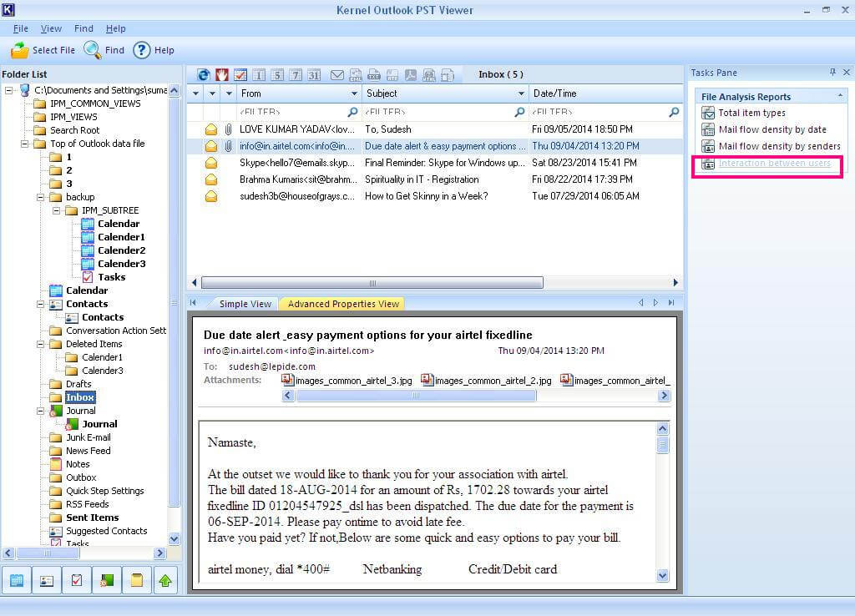
Task: Open the first column header dropdown arrow
Action: coord(195,93)
